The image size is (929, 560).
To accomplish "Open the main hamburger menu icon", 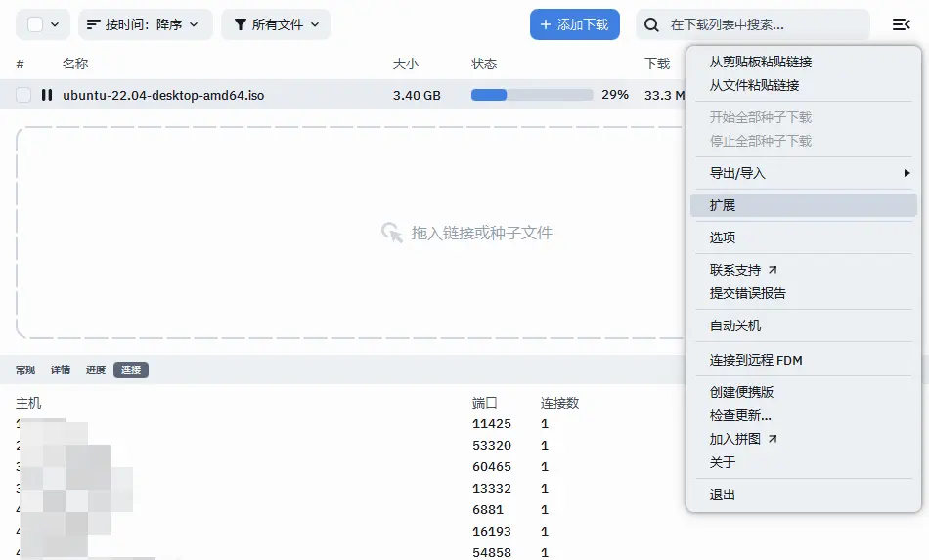I will (901, 24).
